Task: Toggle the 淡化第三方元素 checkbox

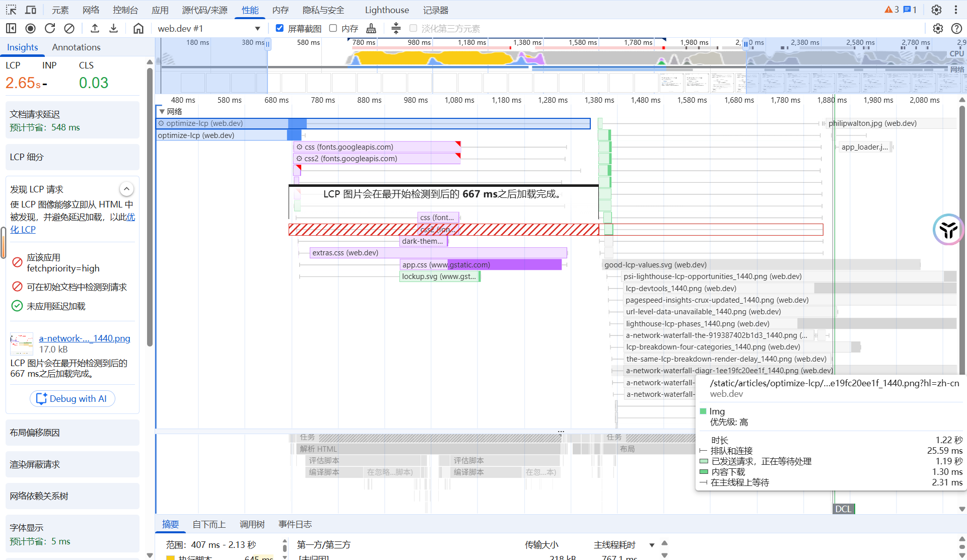Action: coord(413,29)
